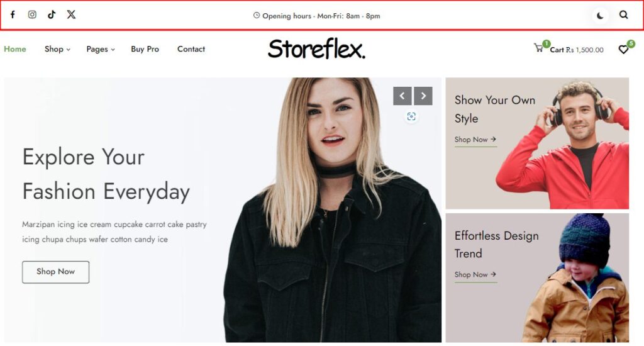This screenshot has height=346, width=644.
Task: Toggle dark mode with the moon icon
Action: coord(600,16)
